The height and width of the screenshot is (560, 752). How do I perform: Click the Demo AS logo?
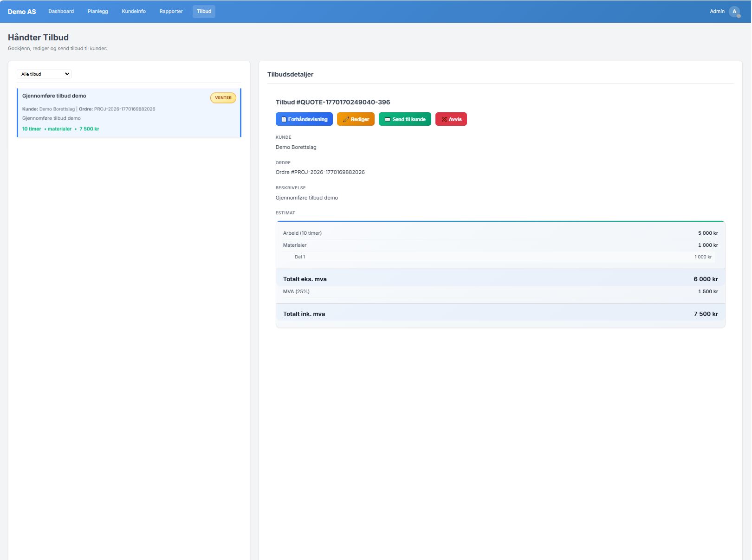click(22, 12)
